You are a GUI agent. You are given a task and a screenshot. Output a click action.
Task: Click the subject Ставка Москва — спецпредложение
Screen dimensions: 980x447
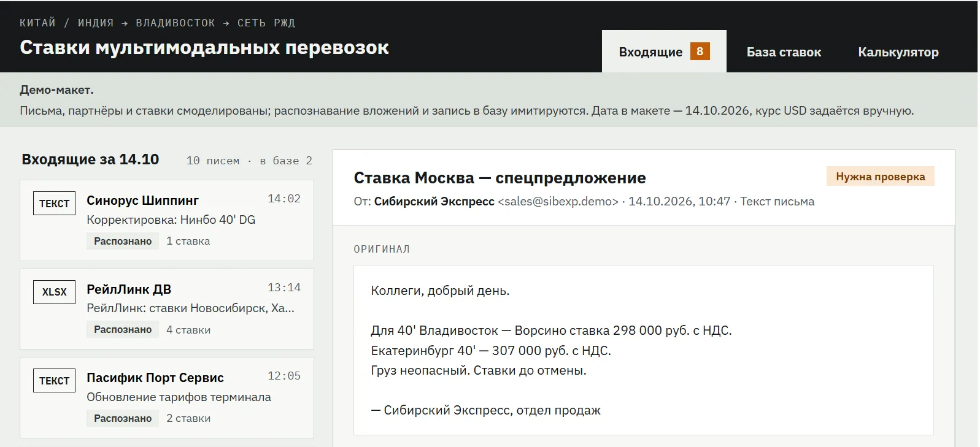click(x=500, y=178)
